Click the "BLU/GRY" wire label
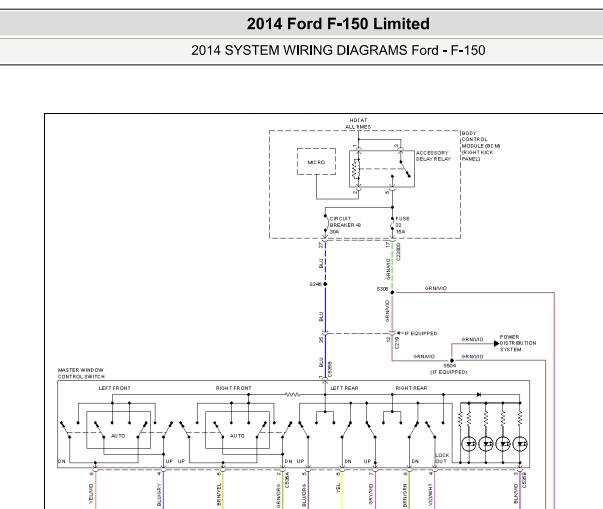This screenshot has height=509, width=603. point(159,494)
